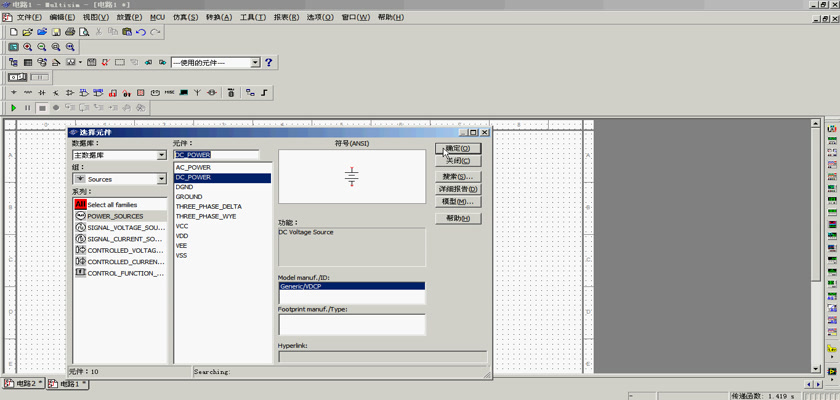Print the circuit via printer icon

70,32
